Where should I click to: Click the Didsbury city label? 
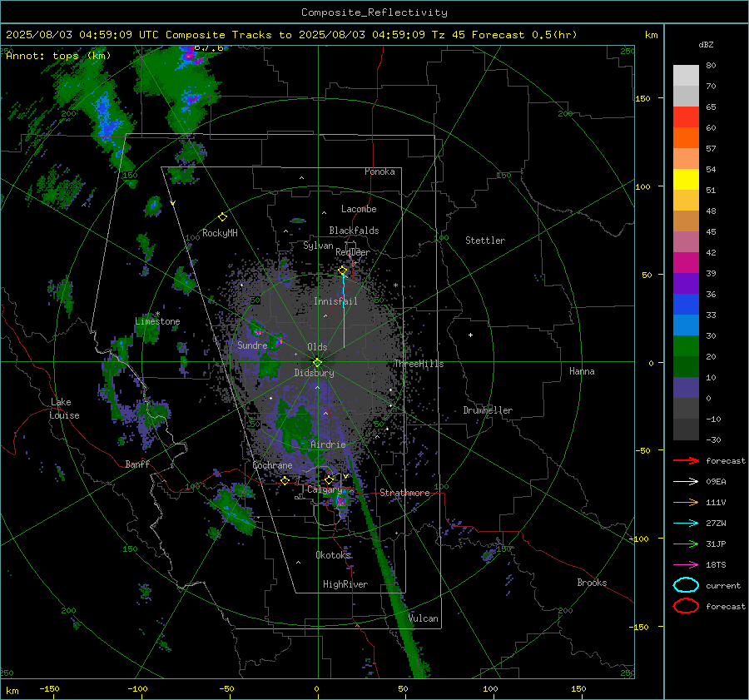coord(314,373)
